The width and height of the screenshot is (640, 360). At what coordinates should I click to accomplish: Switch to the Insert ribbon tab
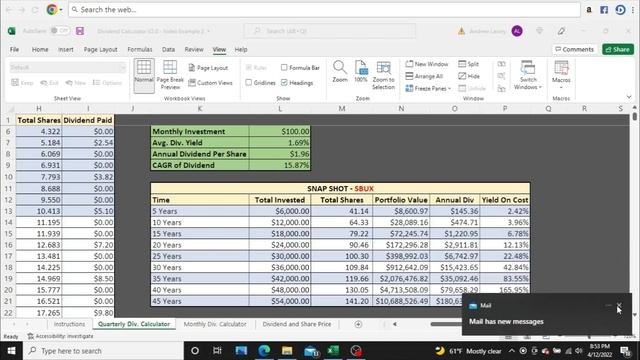pos(66,49)
